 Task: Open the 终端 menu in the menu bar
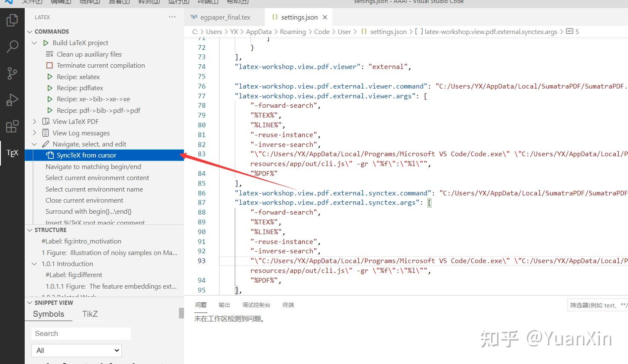(208, 2)
